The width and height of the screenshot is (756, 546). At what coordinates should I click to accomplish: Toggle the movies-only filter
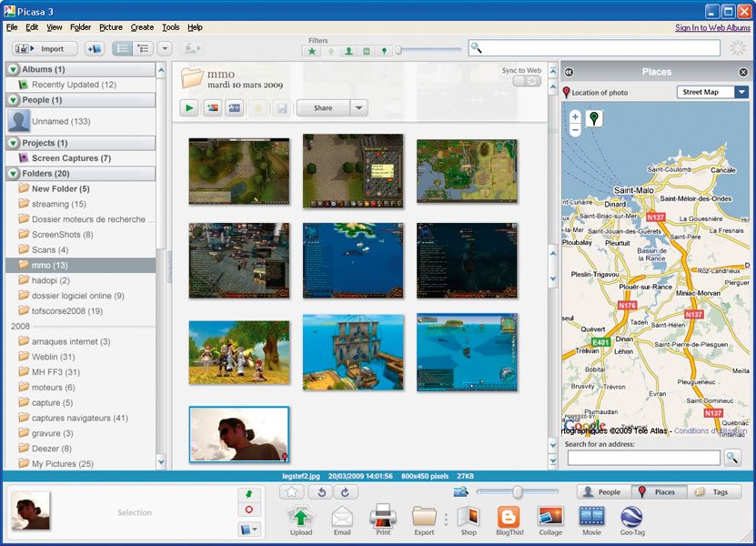click(367, 51)
